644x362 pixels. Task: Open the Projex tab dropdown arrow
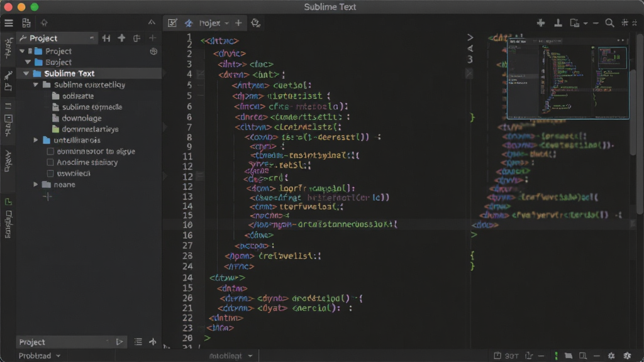226,23
